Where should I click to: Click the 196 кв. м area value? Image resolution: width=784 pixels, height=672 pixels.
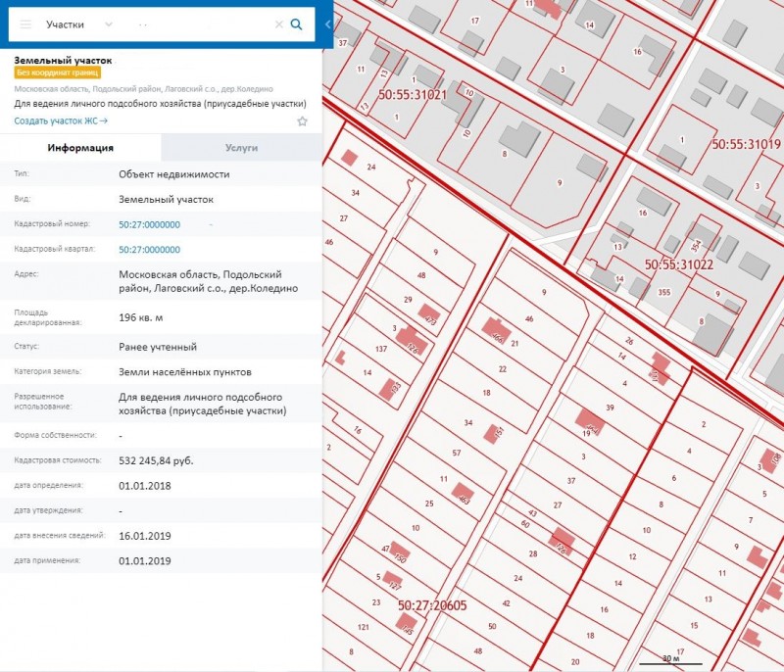click(140, 317)
